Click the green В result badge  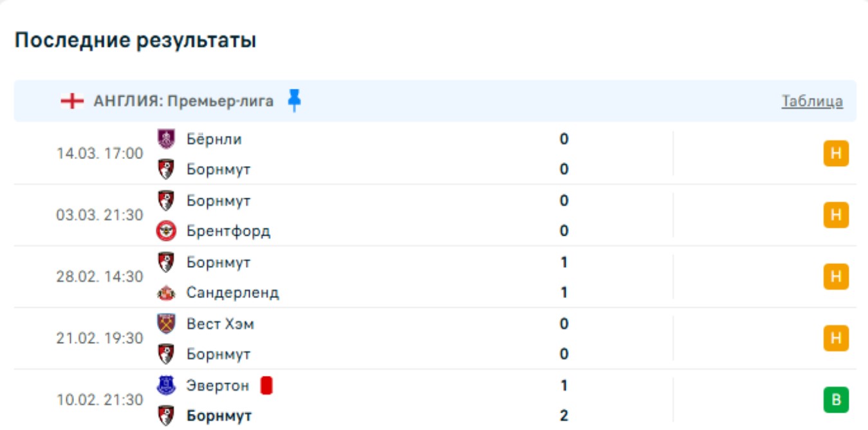tap(836, 400)
